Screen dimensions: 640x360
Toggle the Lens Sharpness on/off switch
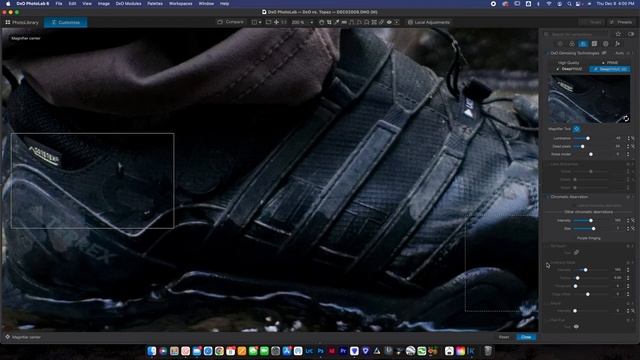click(x=629, y=164)
